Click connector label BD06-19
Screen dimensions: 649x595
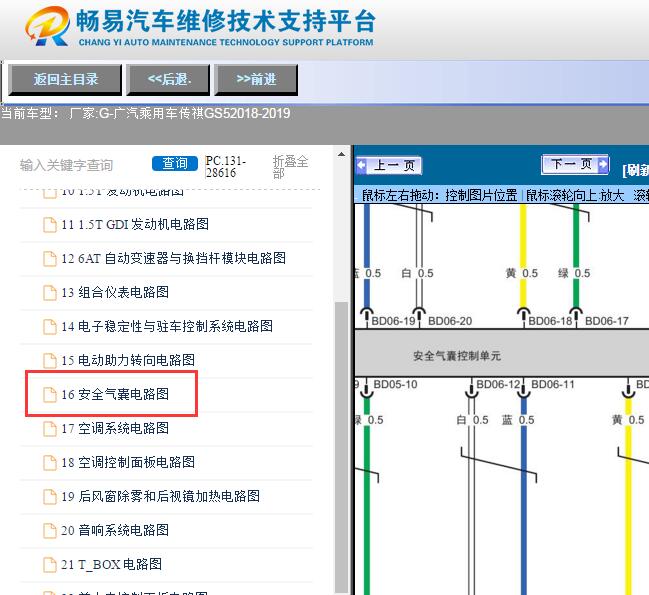[393, 321]
